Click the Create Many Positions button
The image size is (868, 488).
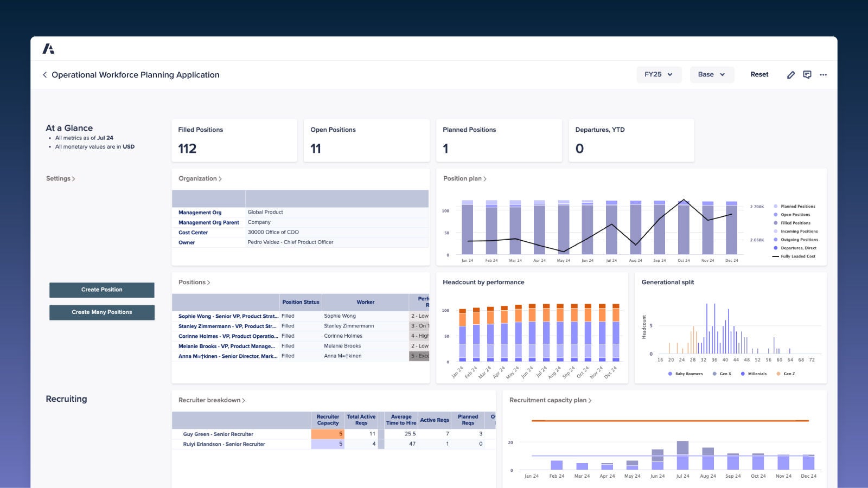point(102,312)
